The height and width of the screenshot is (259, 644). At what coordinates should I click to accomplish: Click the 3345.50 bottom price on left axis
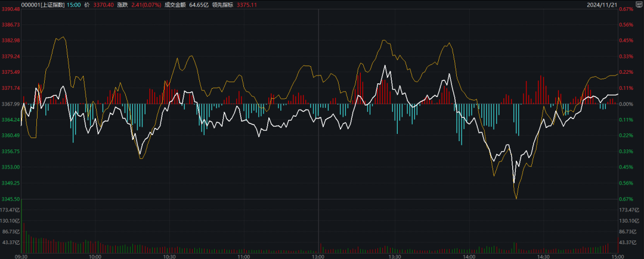pyautogui.click(x=11, y=199)
